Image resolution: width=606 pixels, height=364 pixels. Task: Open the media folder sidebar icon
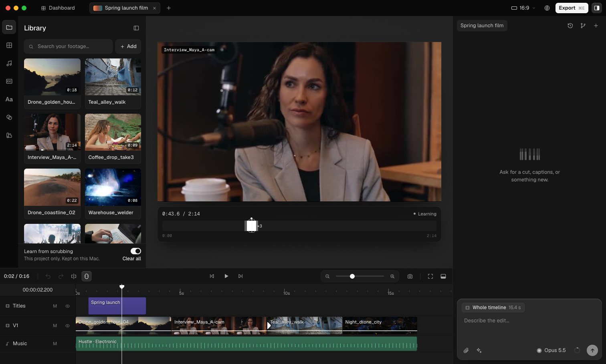[9, 27]
